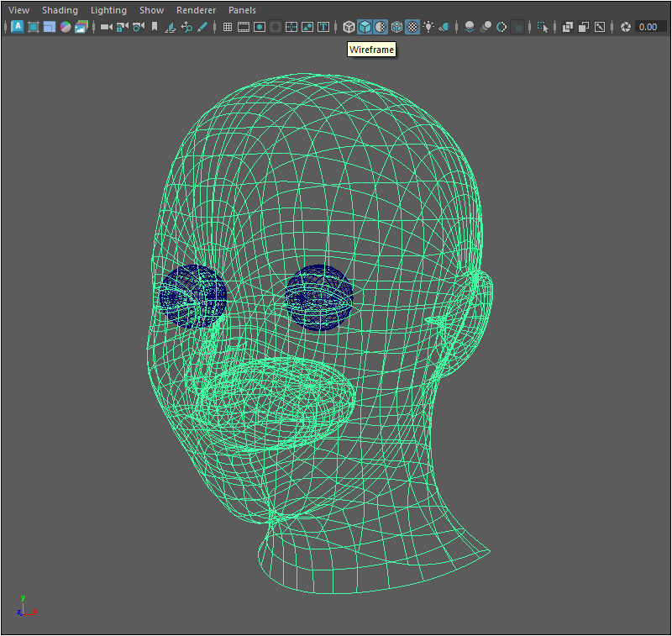Click the Lock Camera icon
This screenshot has width=672, height=636.
coord(122,27)
